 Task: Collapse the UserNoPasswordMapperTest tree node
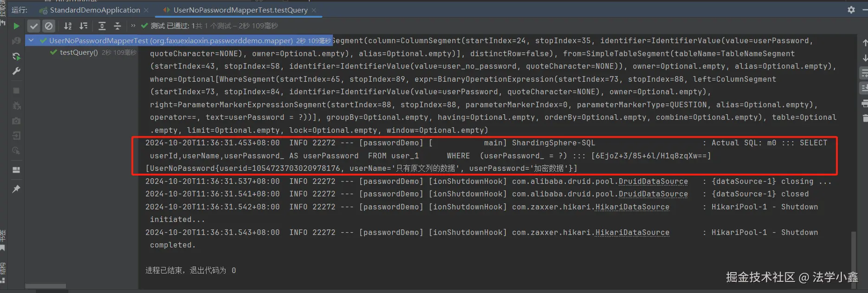click(x=31, y=40)
